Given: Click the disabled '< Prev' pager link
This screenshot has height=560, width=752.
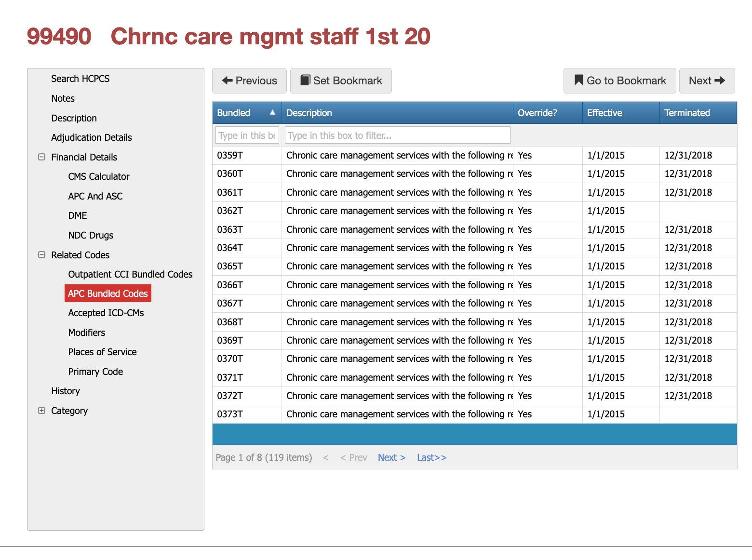Looking at the screenshot, I should [354, 457].
